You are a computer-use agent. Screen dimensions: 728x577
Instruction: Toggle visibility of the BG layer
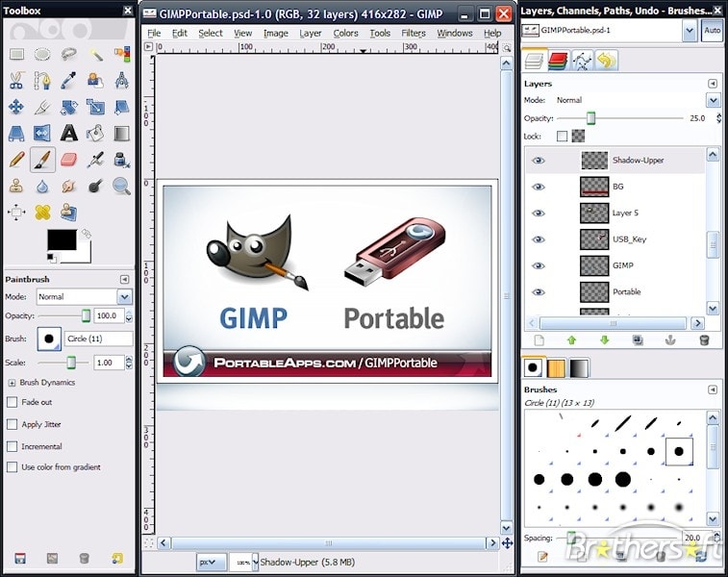click(539, 188)
